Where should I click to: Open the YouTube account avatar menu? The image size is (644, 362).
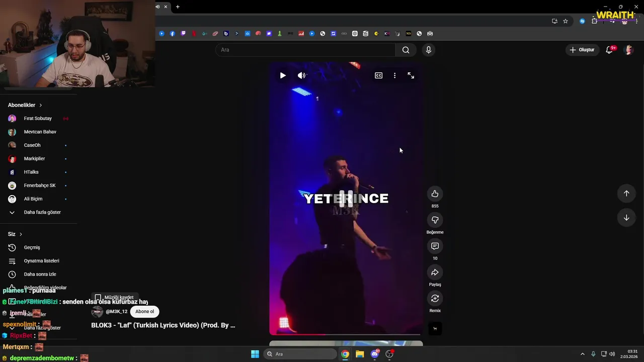point(628,50)
